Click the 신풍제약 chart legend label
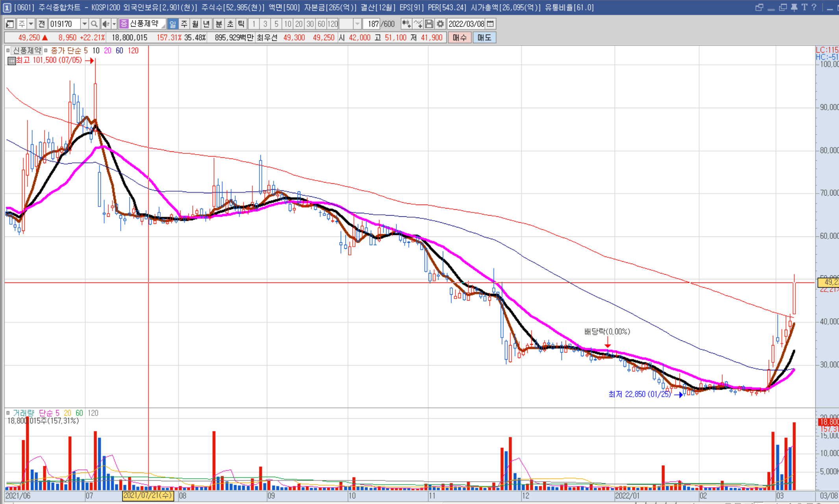Viewport: 839px width, 504px height. pos(27,50)
